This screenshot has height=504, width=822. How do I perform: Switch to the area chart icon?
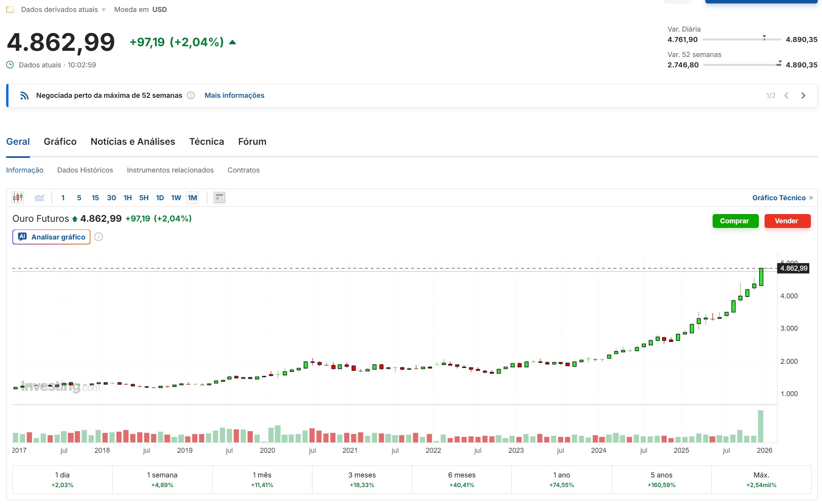point(39,198)
